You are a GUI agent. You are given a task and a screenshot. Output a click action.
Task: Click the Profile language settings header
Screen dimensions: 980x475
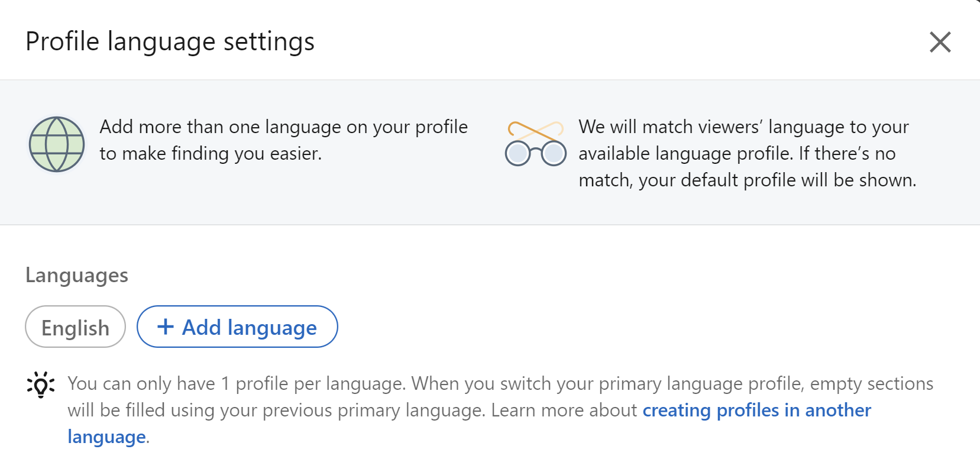[x=170, y=41]
